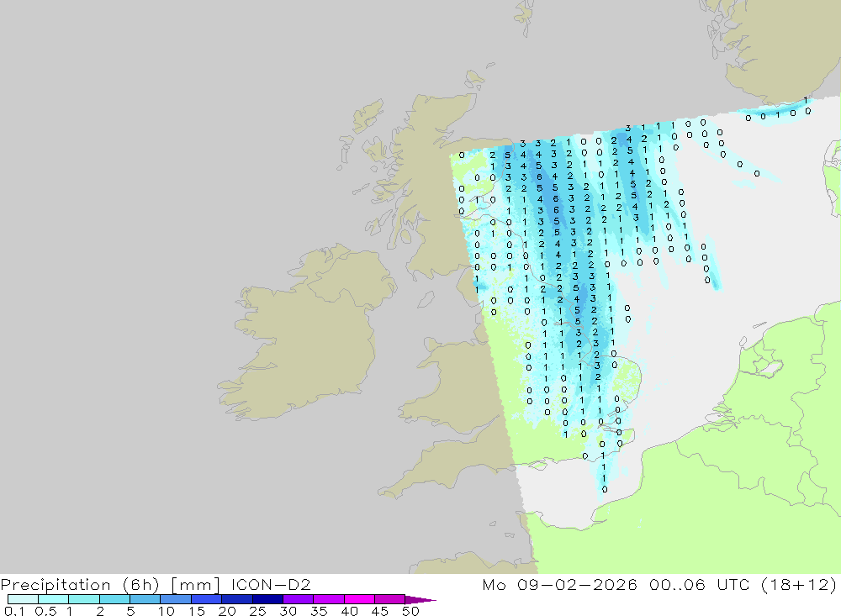Click the "Mo" weekday label

click(x=494, y=584)
